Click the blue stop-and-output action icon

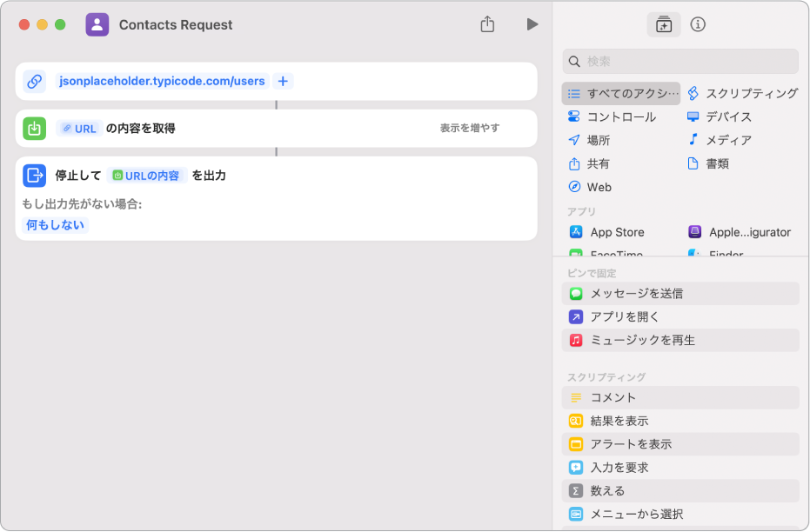click(35, 176)
